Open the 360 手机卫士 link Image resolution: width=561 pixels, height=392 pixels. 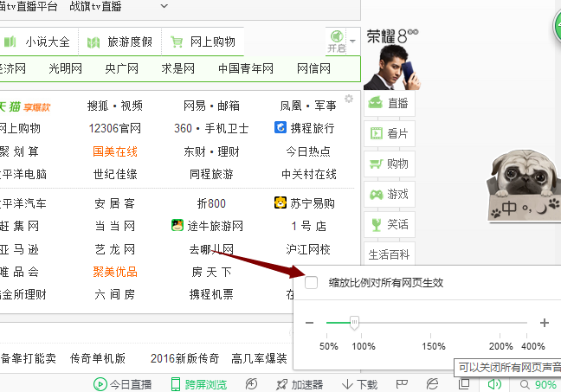coord(211,128)
